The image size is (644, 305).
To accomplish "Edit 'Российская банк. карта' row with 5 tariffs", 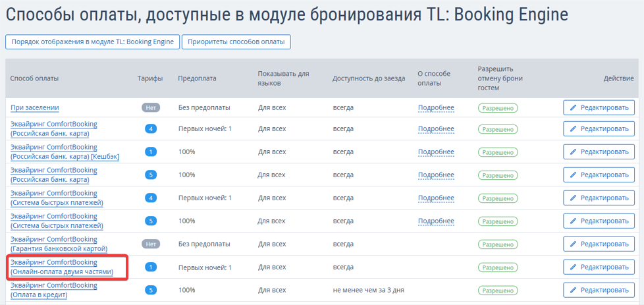I will (x=599, y=175).
